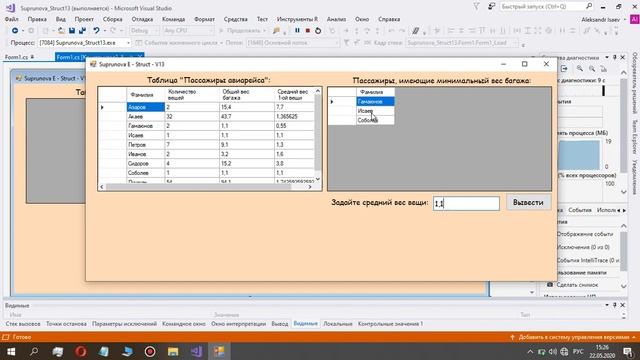Open the Any CPU platform dropdown

point(188,31)
